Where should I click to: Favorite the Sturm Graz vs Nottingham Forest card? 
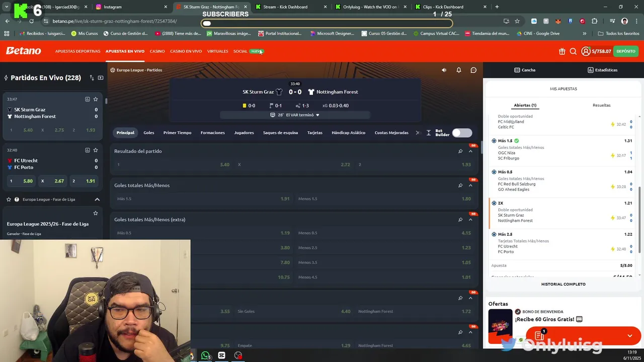point(96,99)
